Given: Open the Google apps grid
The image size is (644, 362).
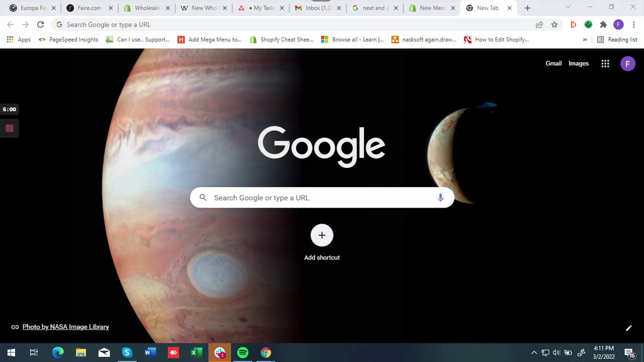Looking at the screenshot, I should pyautogui.click(x=605, y=64).
